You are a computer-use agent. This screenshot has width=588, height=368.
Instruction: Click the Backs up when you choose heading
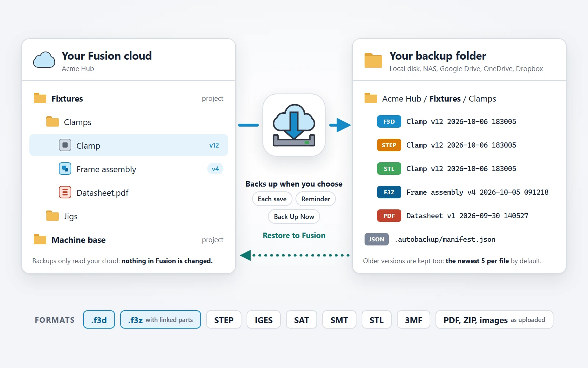point(294,184)
